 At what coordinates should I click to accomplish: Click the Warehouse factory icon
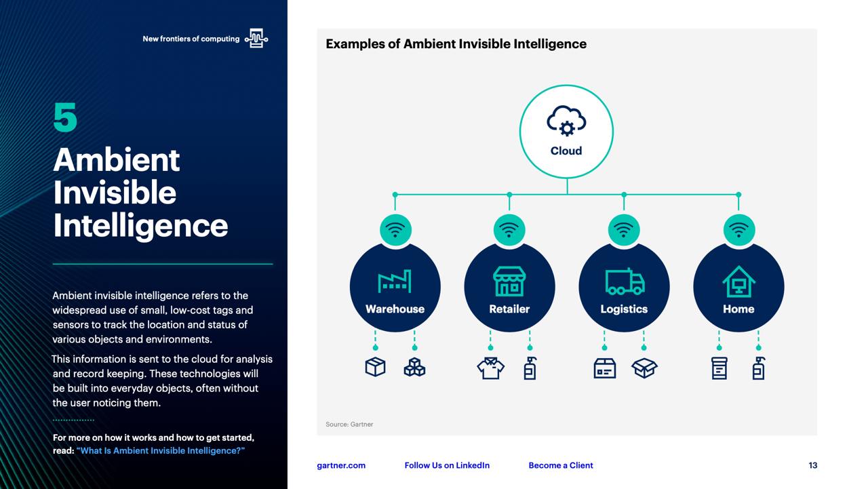tap(395, 281)
